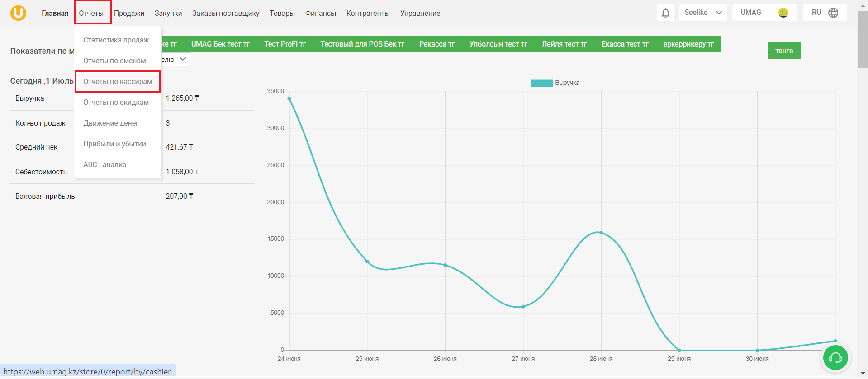Switch to Тестовый для POS Бек тг tab
This screenshot has width=868, height=379.
point(362,44)
